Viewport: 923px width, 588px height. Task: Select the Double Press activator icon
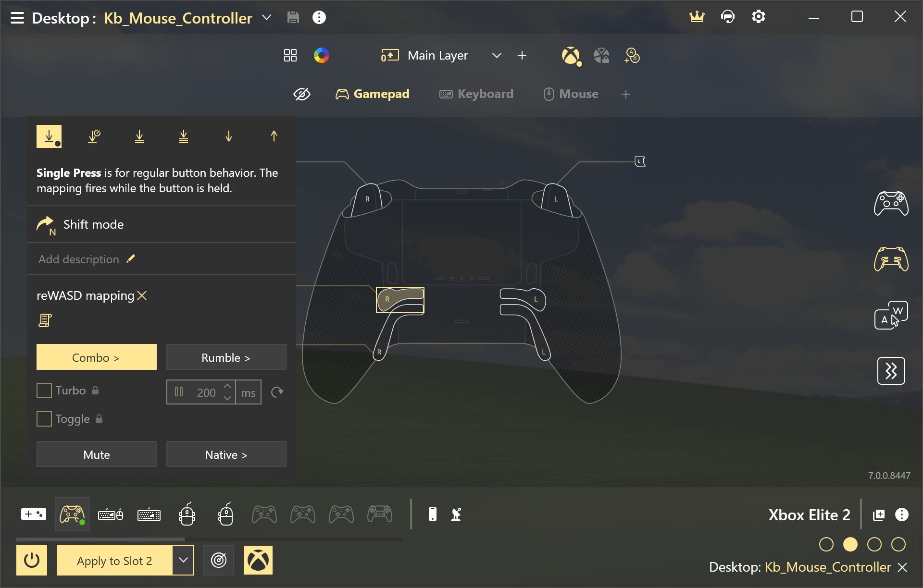coord(139,136)
